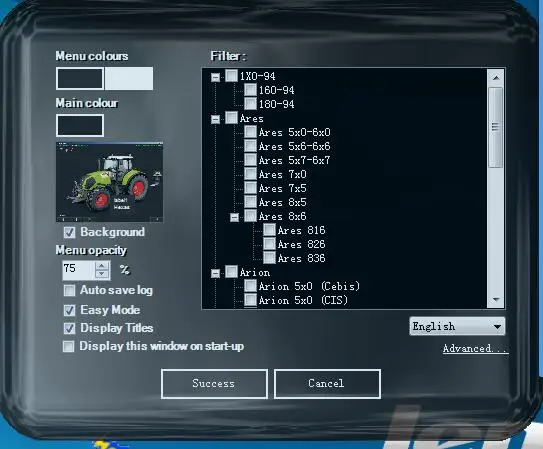Screen dimensions: 543x449
Task: Select the "Arion" tree label
Action: [x=255, y=272]
